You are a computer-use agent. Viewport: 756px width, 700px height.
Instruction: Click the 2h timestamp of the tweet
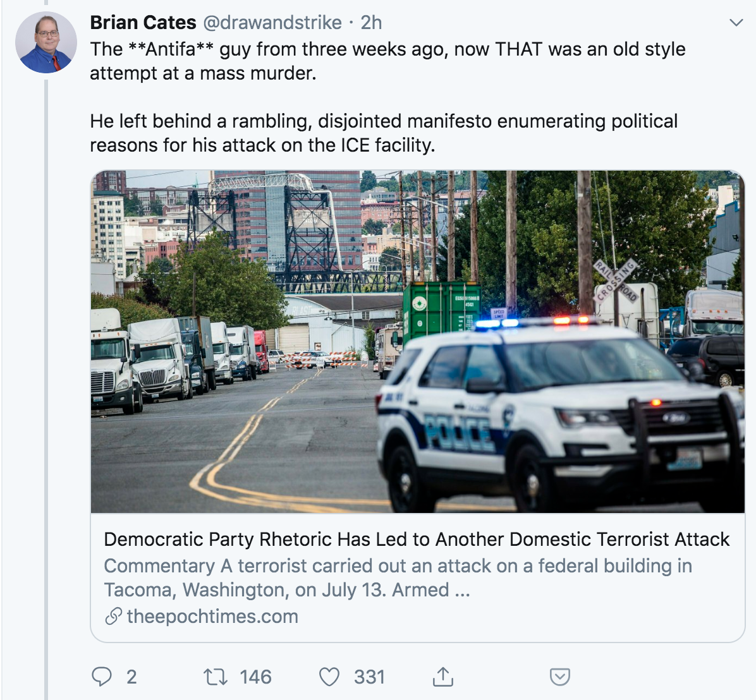click(x=371, y=23)
